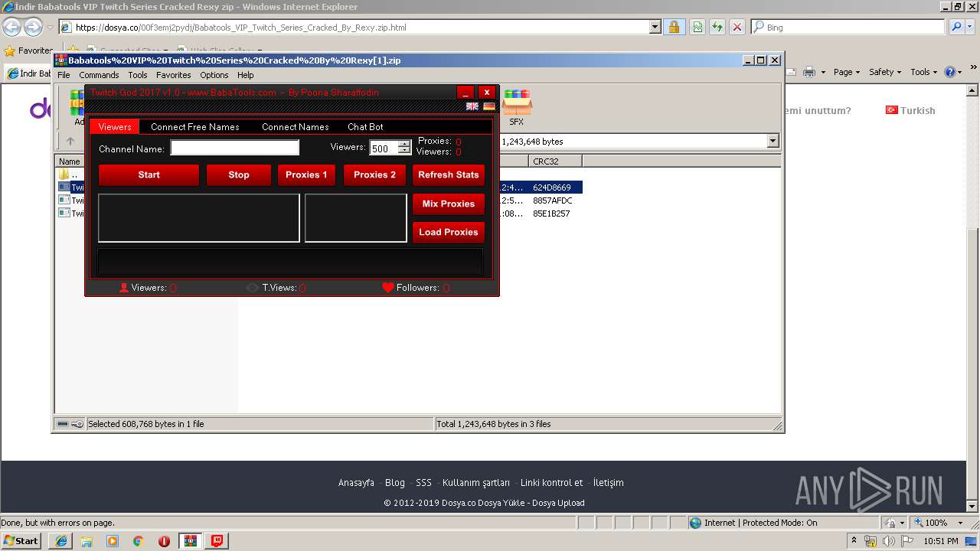The height and width of the screenshot is (551, 980).
Task: Switch language to English flag
Action: [472, 106]
